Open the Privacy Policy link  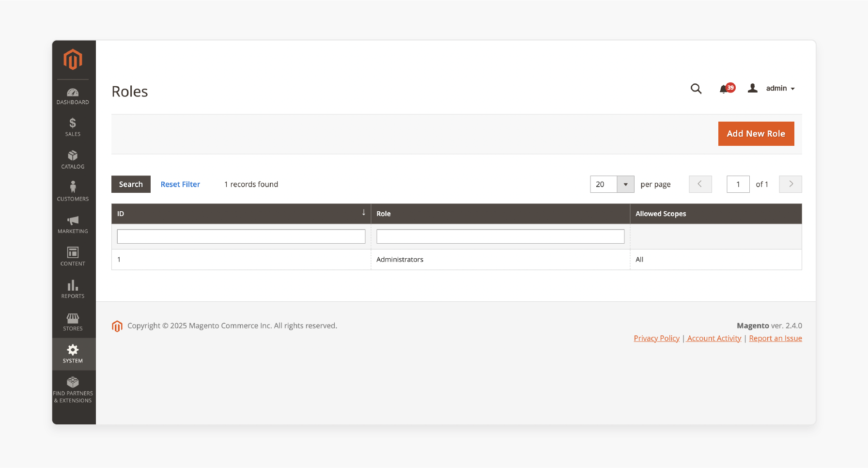pos(657,338)
